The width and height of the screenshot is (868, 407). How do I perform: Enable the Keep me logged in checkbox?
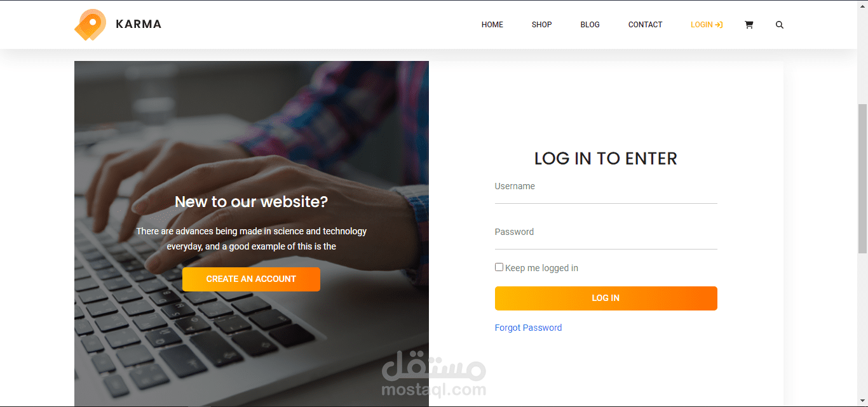[x=499, y=267]
